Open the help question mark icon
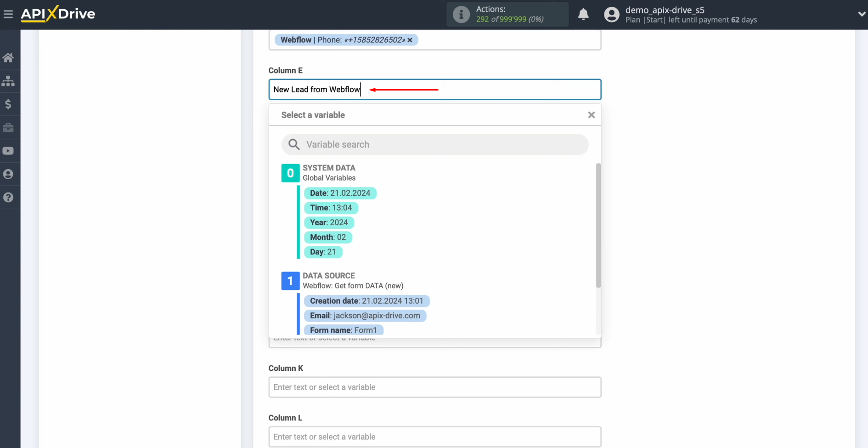This screenshot has height=448, width=868. [8, 198]
